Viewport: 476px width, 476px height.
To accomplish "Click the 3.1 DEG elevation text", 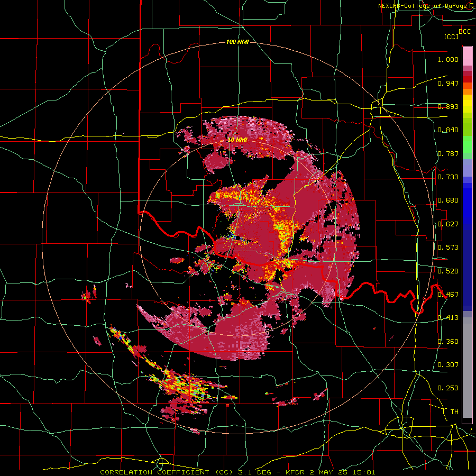I will [255, 472].
